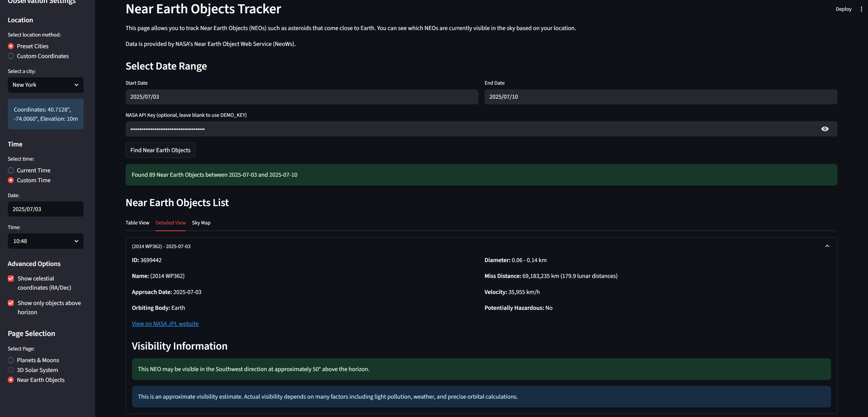This screenshot has height=417, width=868.
Task: Select Preset Cities radio option
Action: [x=11, y=46]
